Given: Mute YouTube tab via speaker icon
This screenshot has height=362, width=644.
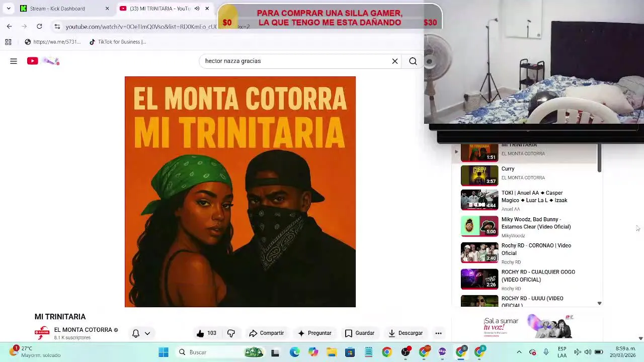Looking at the screenshot, I should 197,9.
